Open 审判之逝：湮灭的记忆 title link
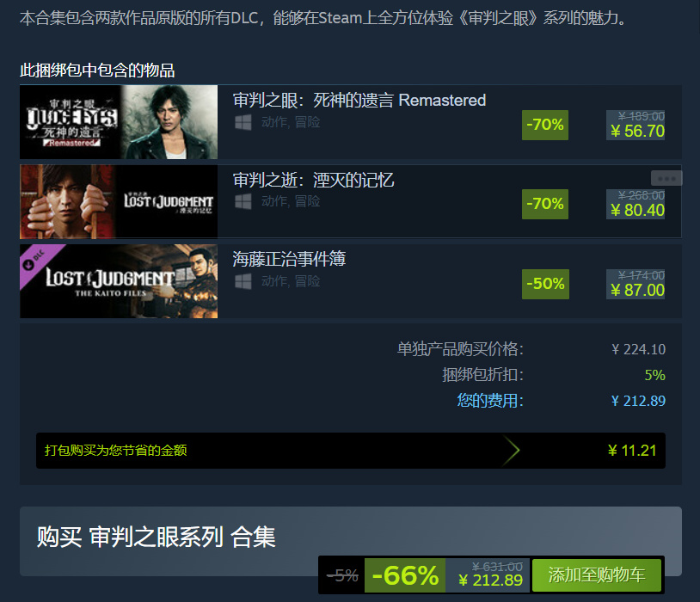 point(313,180)
